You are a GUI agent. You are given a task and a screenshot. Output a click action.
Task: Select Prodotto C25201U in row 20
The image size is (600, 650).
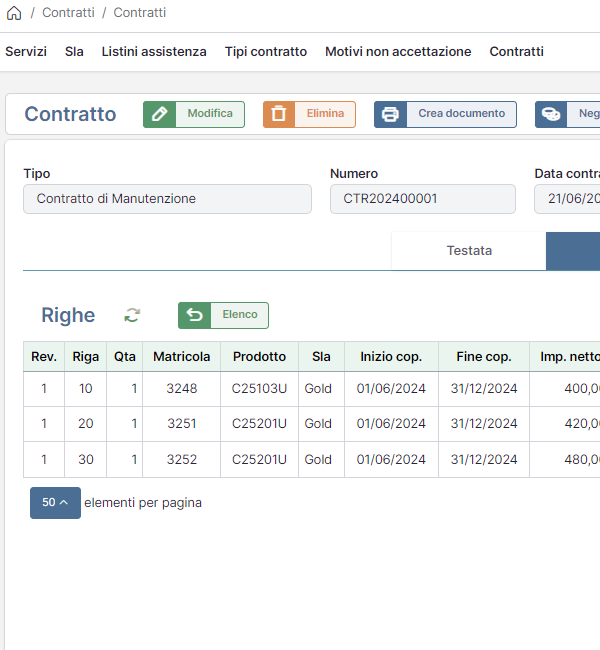click(259, 424)
